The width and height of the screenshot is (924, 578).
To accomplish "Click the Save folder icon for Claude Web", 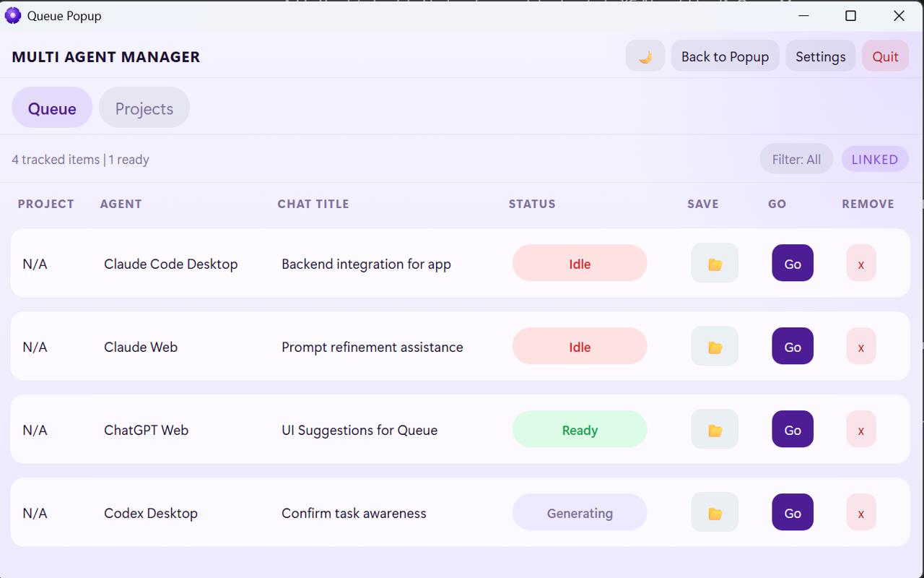I will [714, 346].
